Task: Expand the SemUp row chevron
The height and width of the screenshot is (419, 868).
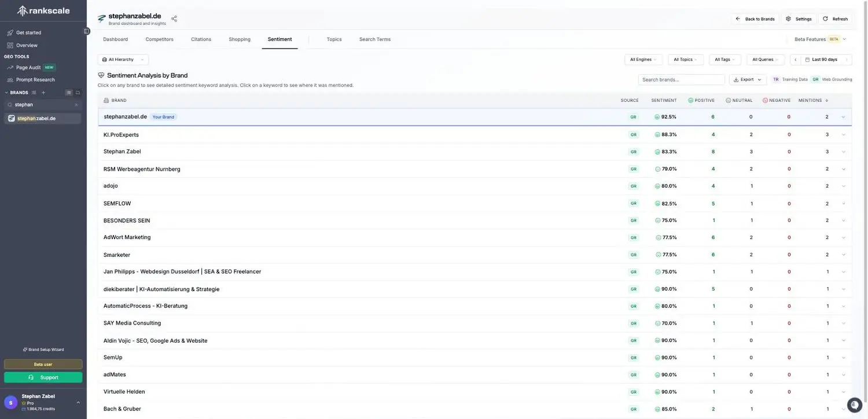Action: (843, 358)
